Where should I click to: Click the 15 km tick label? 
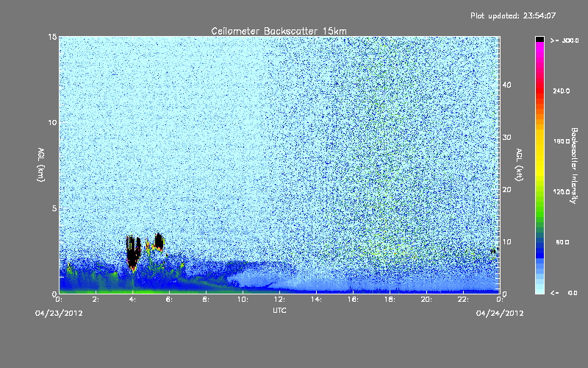pos(52,37)
